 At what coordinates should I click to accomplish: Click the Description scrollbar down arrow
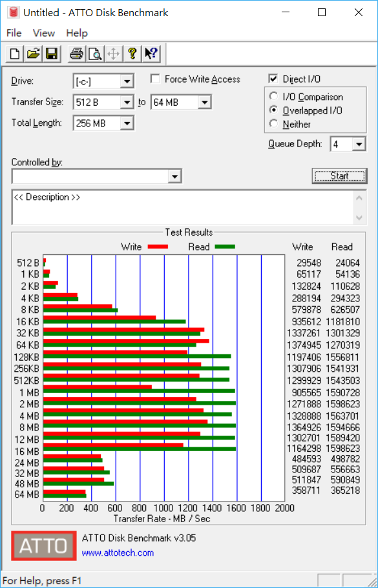(x=359, y=218)
